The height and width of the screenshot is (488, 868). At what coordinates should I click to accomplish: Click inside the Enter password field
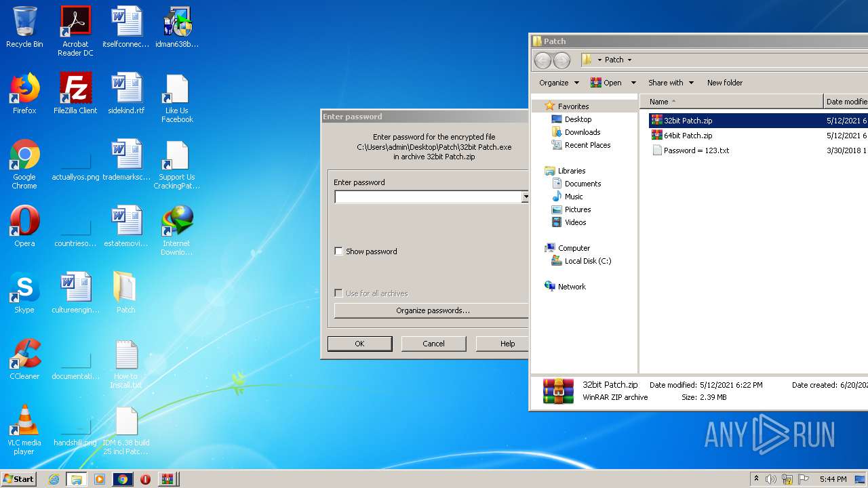(x=428, y=197)
